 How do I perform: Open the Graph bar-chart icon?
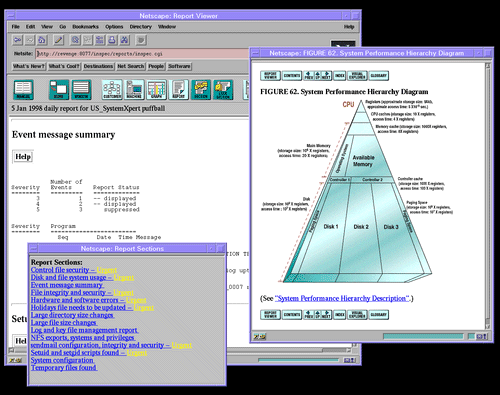pyautogui.click(x=157, y=90)
